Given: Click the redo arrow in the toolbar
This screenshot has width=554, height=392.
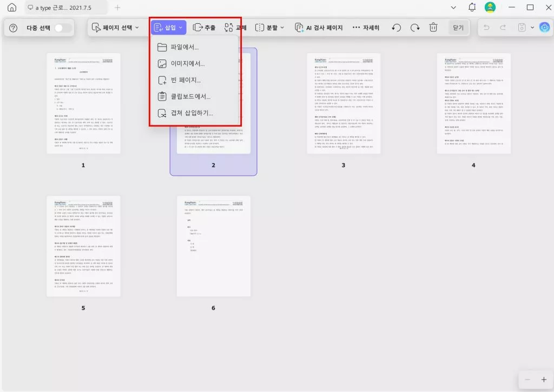Looking at the screenshot, I should (x=415, y=27).
